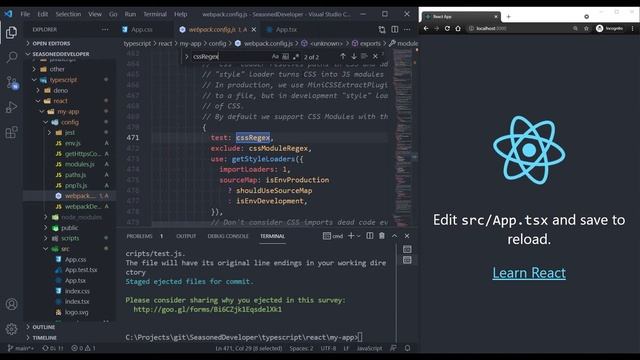Open a new browser tab
Viewport: 640px width, 360px height.
tap(509, 16)
